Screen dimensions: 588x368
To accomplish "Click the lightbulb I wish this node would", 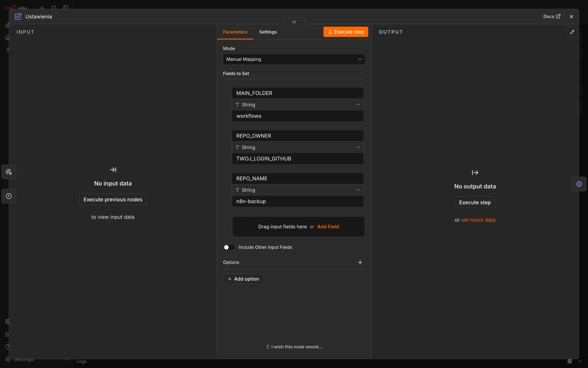I will [294, 347].
